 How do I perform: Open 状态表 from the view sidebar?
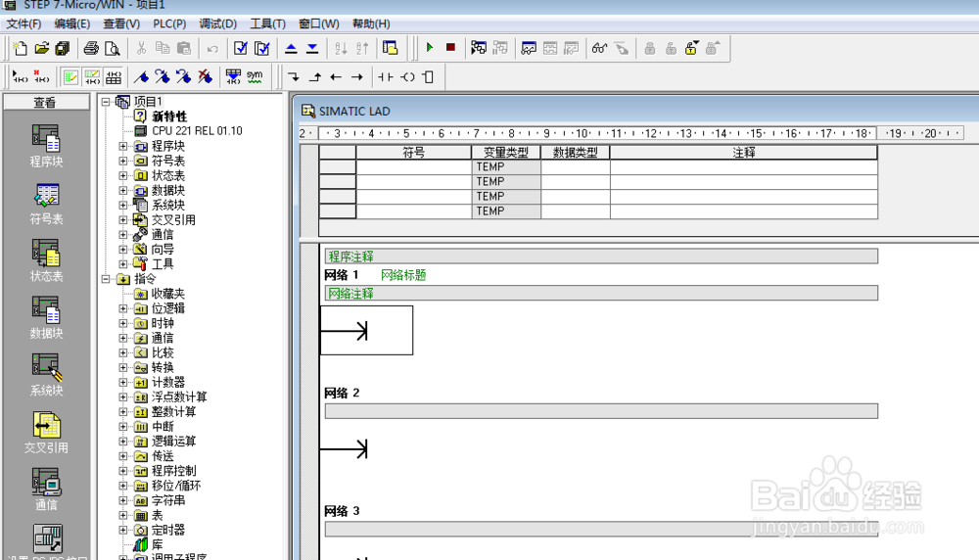tap(46, 261)
